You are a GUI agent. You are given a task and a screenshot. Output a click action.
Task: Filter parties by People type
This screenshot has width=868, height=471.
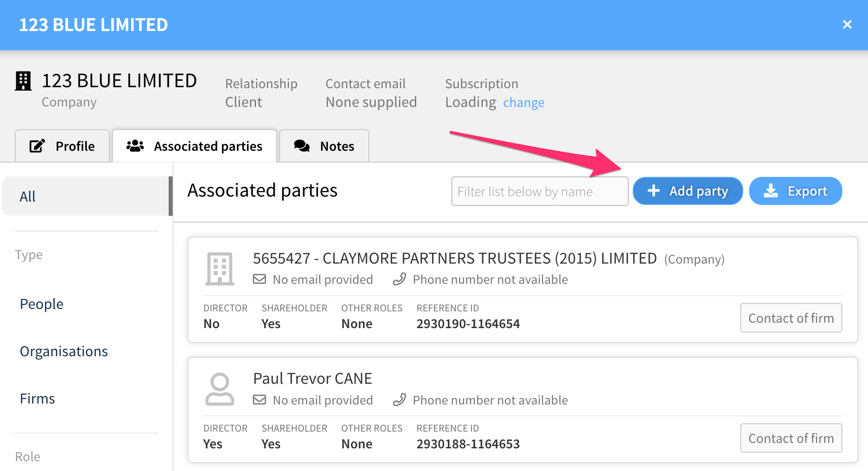click(42, 304)
